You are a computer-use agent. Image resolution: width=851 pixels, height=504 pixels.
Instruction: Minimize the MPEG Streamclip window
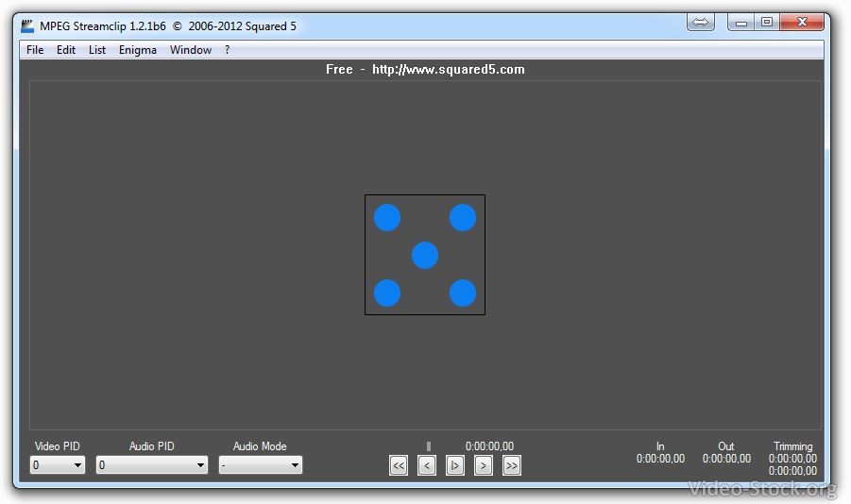[740, 23]
